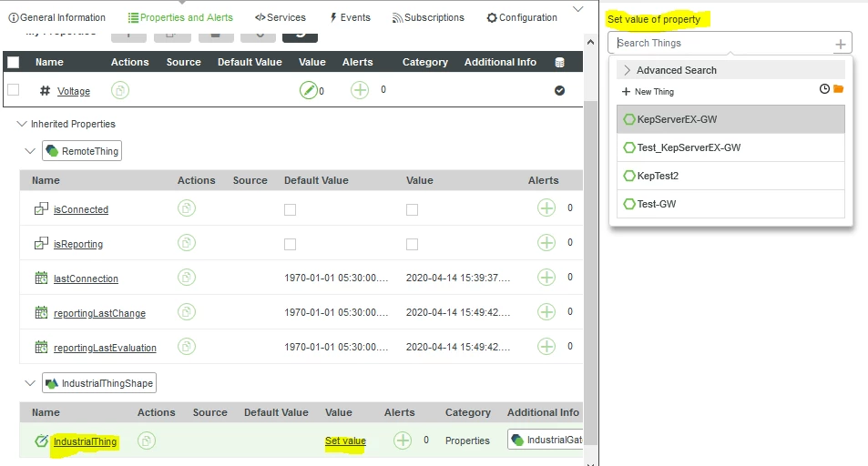
Task: Click the lastConnection datetime icon
Action: tap(41, 278)
